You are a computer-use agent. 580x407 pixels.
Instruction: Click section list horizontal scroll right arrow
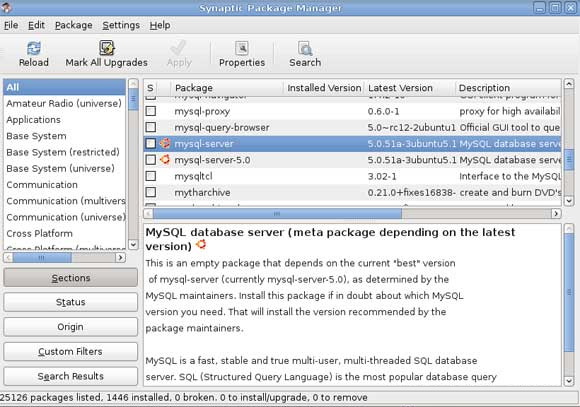120,257
